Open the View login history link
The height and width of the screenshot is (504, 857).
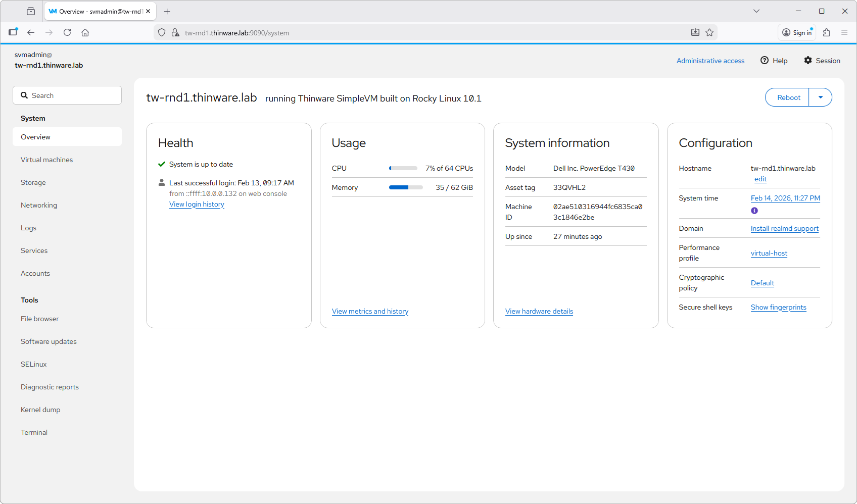(x=197, y=205)
